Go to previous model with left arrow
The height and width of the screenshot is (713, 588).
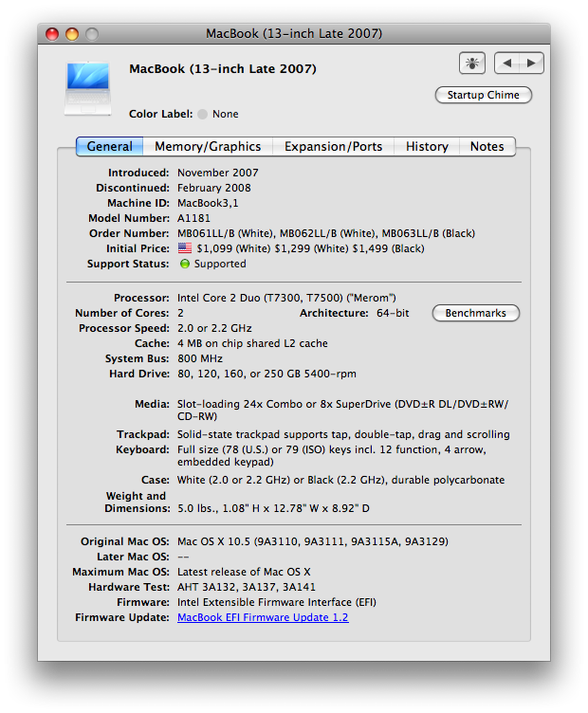(x=506, y=63)
